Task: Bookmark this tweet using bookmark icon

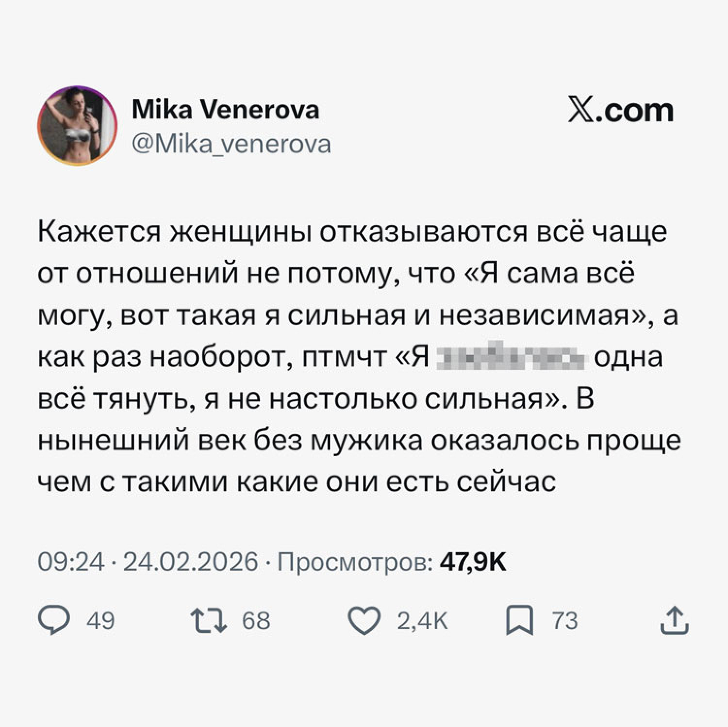Action: pyautogui.click(x=520, y=621)
